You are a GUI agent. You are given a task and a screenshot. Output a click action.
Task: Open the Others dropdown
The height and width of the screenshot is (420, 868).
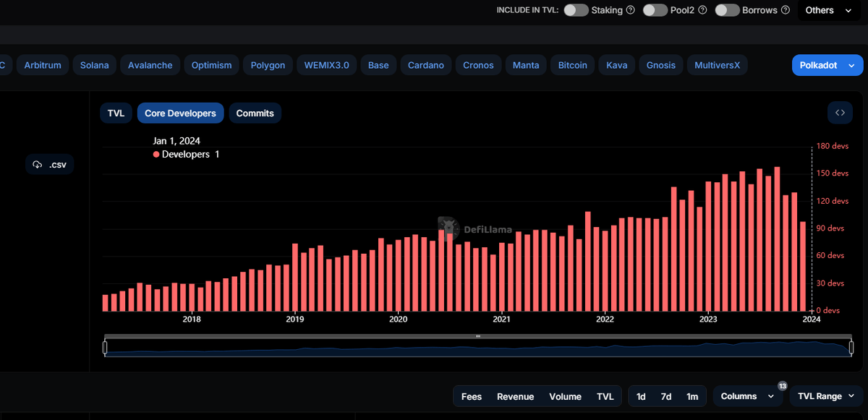(x=829, y=10)
